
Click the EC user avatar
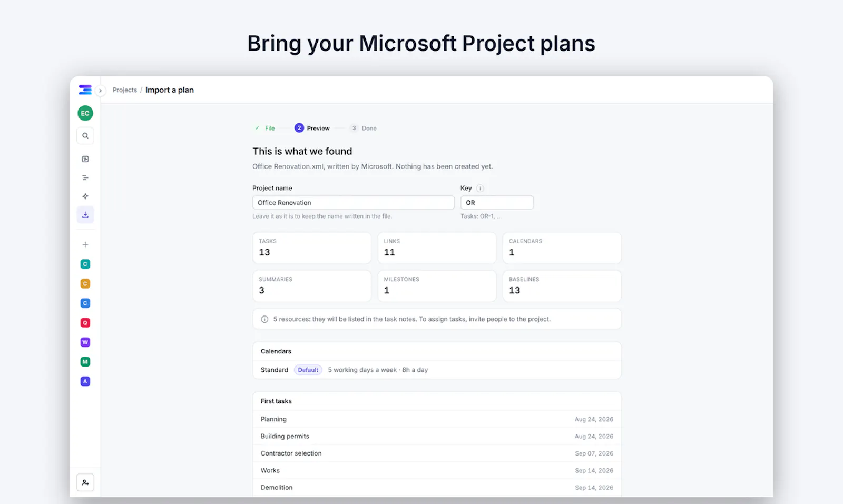(85, 113)
